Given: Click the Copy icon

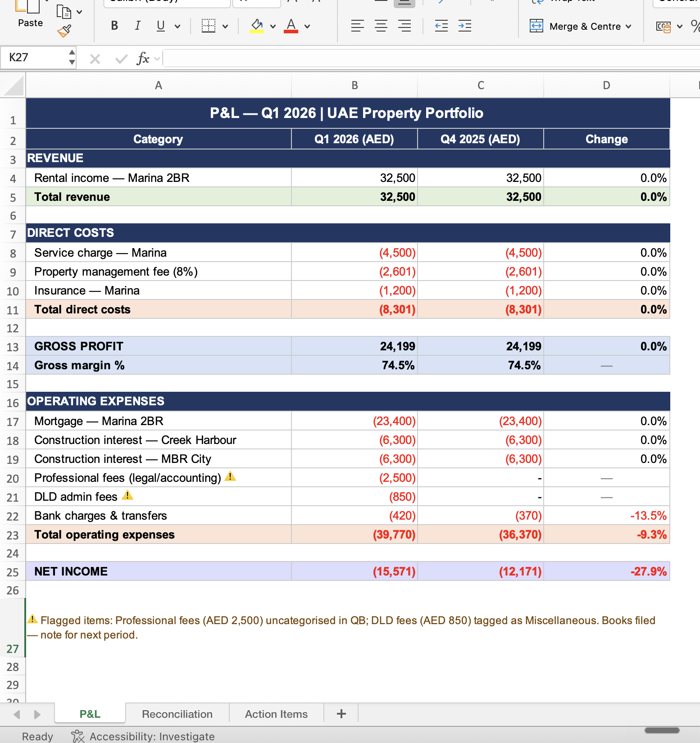Looking at the screenshot, I should (64, 12).
